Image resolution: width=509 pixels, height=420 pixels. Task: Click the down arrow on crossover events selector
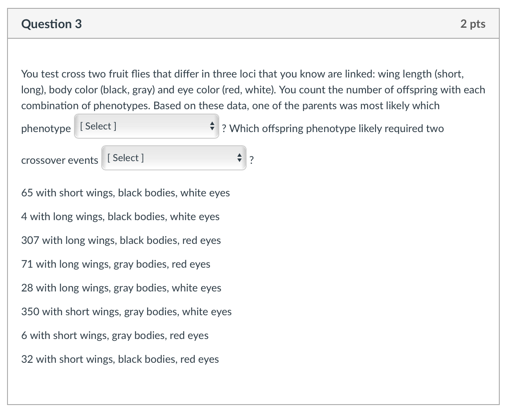[x=240, y=159]
